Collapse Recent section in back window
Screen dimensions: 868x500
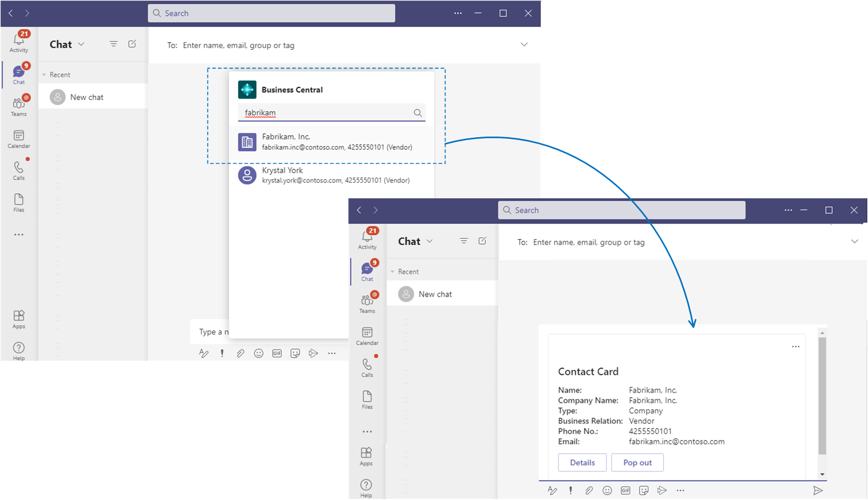tap(44, 75)
